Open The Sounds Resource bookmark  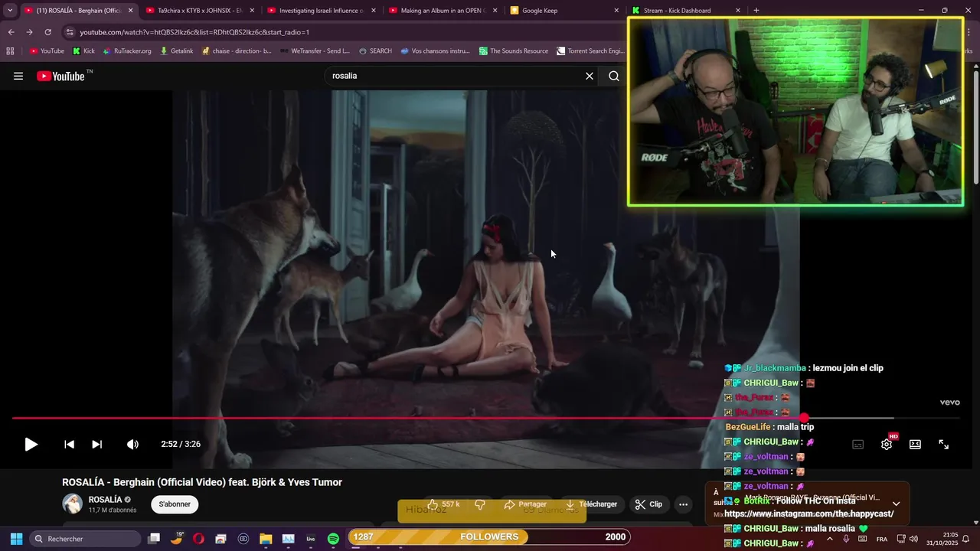(514, 51)
